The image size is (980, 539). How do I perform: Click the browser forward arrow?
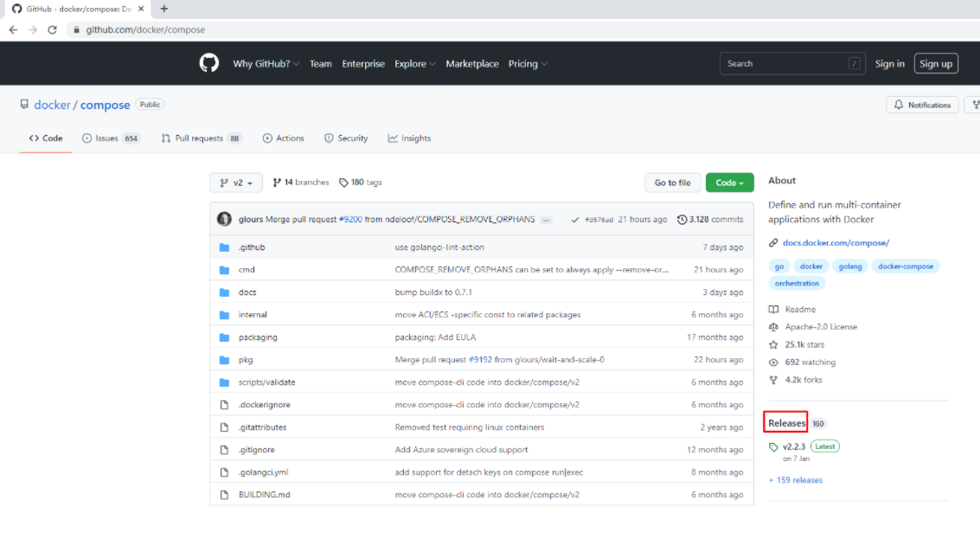click(x=33, y=29)
